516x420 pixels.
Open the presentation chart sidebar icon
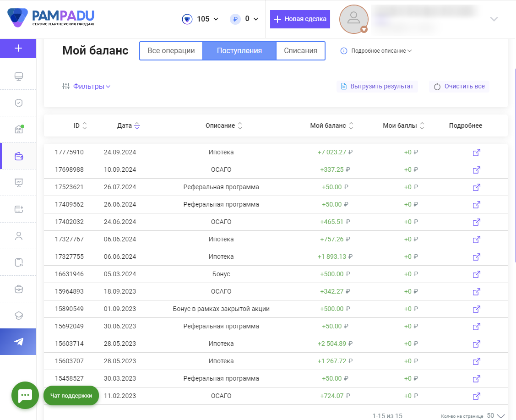point(19,182)
